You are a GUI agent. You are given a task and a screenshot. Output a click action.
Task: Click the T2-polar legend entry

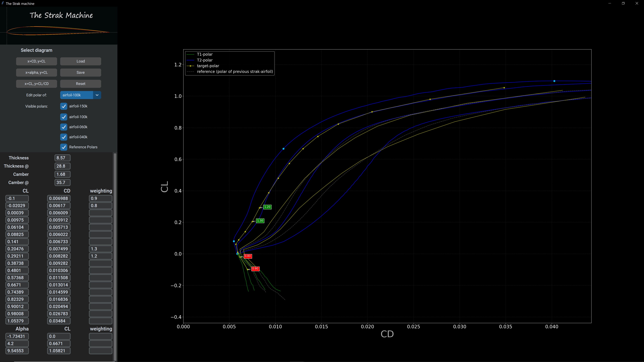pyautogui.click(x=200, y=60)
